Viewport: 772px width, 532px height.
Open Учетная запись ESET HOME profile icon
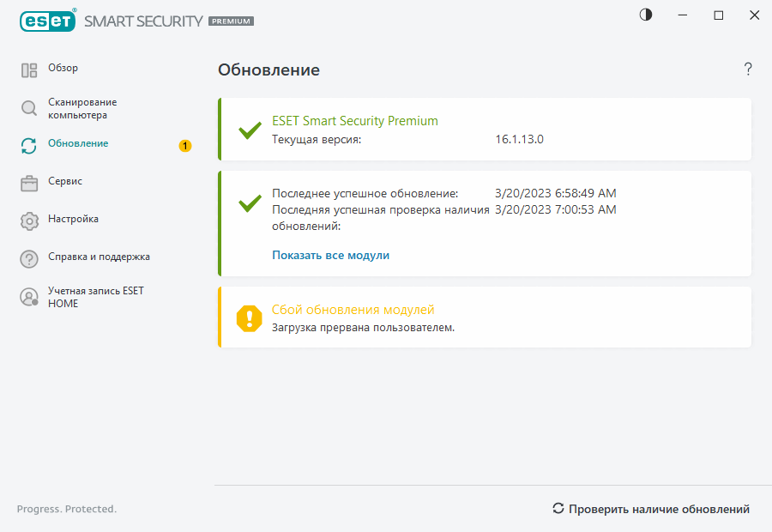pyautogui.click(x=29, y=297)
